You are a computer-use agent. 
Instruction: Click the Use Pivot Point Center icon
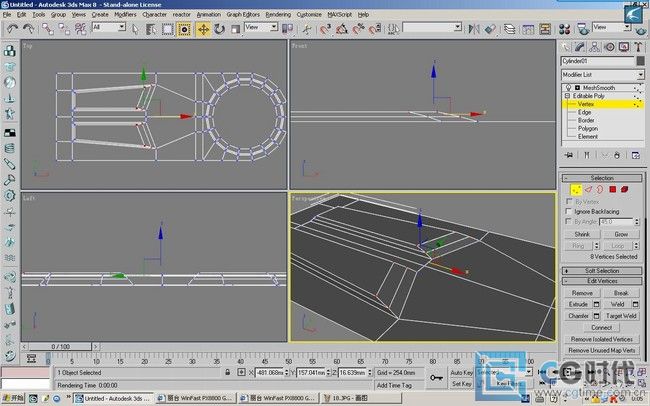(287, 29)
